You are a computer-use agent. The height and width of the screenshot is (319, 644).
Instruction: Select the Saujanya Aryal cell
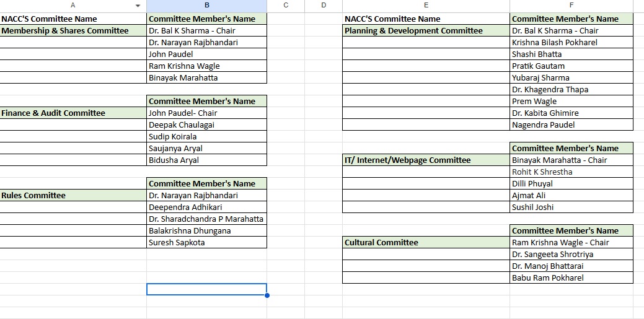(x=206, y=148)
